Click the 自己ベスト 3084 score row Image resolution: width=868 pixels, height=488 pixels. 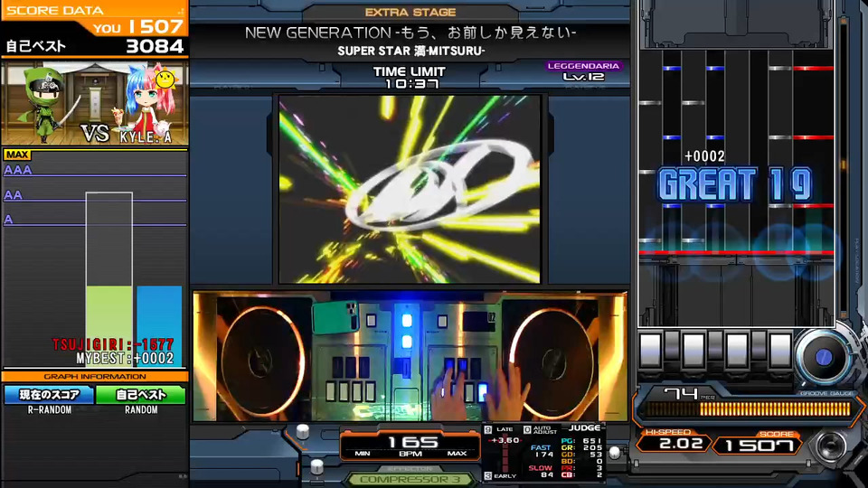coord(95,46)
